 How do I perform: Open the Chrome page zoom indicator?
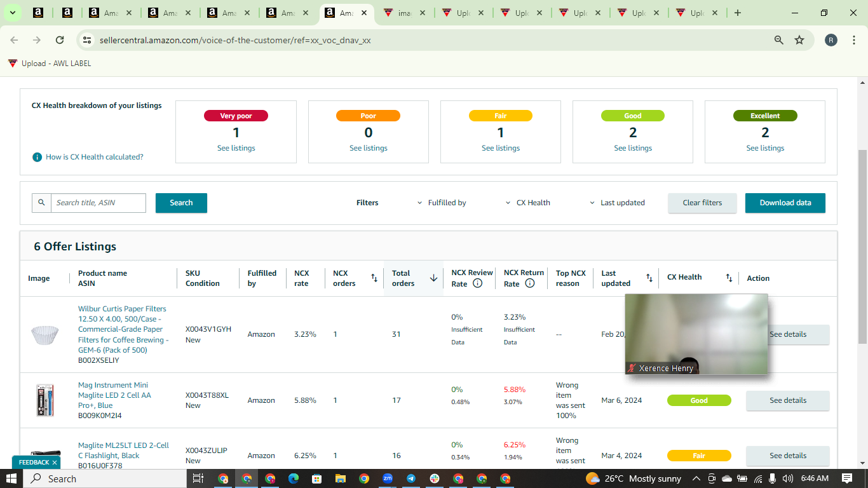point(779,40)
